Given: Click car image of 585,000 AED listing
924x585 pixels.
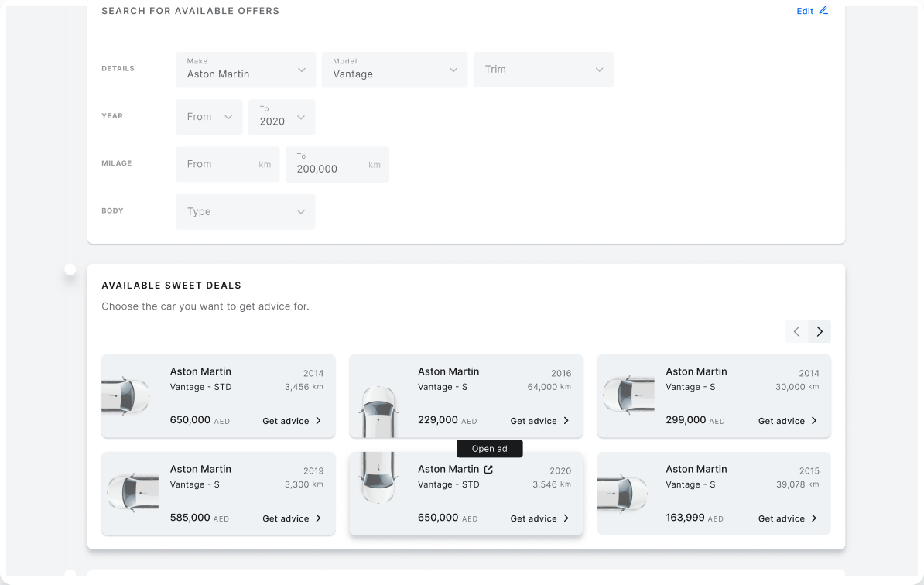Looking at the screenshot, I should coord(132,492).
